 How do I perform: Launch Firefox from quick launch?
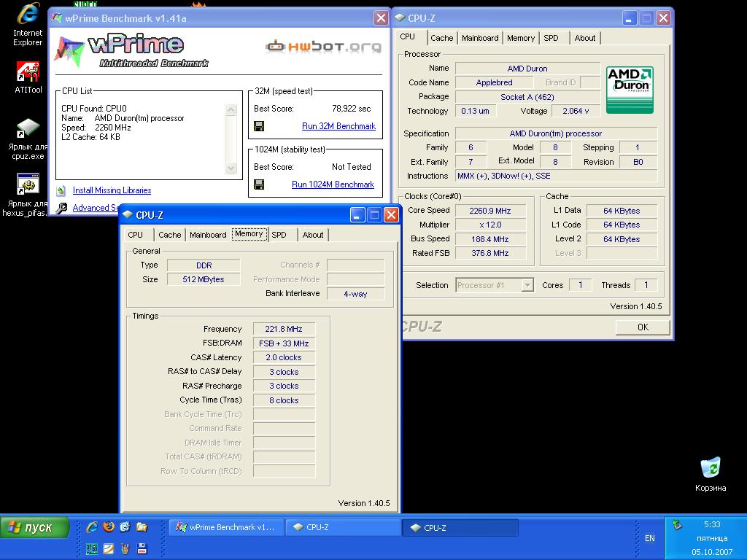109,526
